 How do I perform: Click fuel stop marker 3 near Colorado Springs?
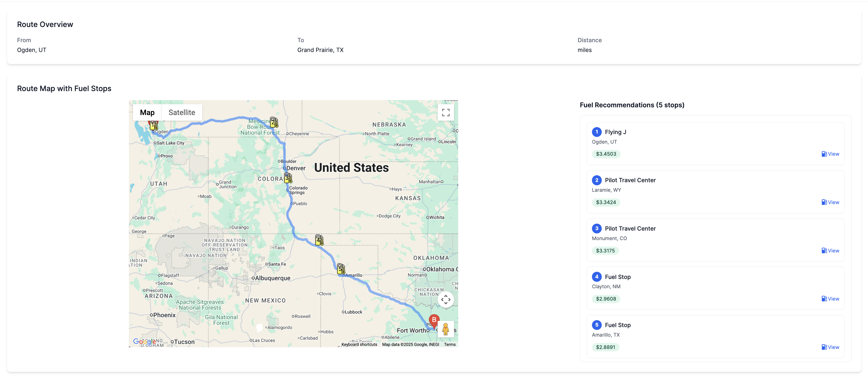point(288,178)
